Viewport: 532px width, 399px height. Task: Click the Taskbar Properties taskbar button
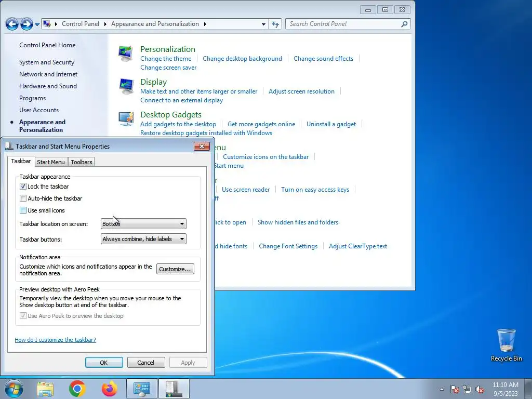[x=174, y=389]
